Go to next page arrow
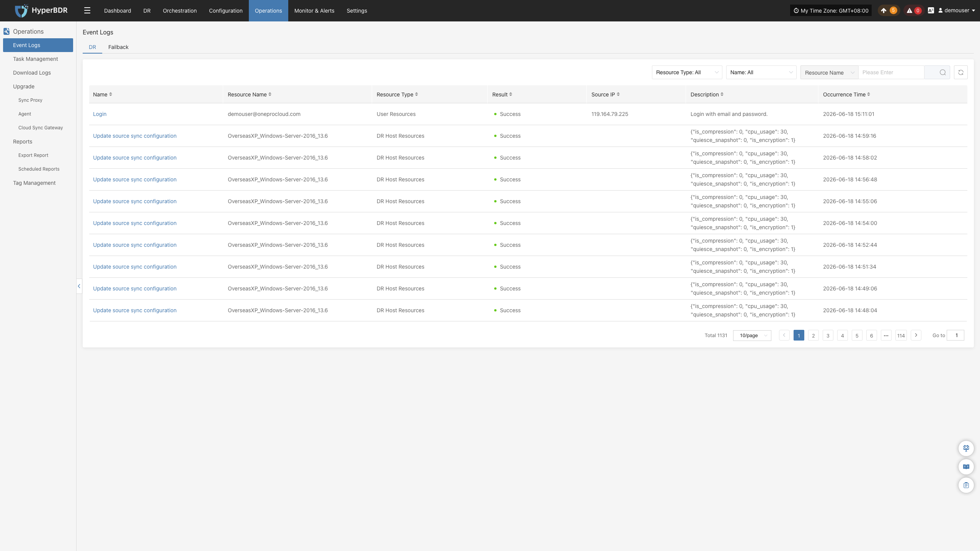The height and width of the screenshot is (551, 980). [916, 335]
